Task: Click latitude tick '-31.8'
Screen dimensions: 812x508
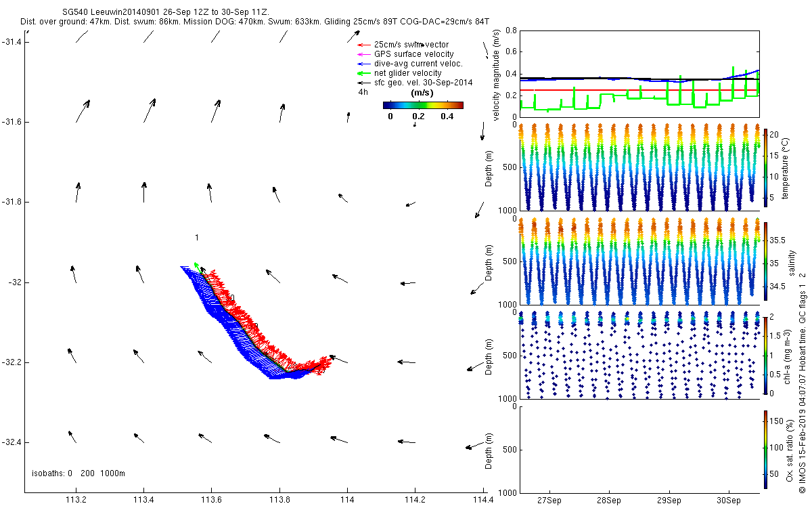Action: tap(11, 202)
